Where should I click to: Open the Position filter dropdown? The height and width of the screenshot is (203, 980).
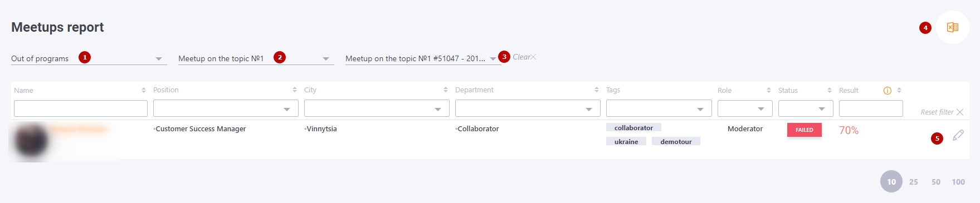coord(226,108)
